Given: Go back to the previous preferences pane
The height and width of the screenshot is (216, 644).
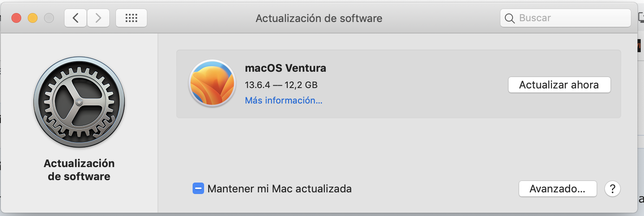Looking at the screenshot, I should (x=76, y=18).
